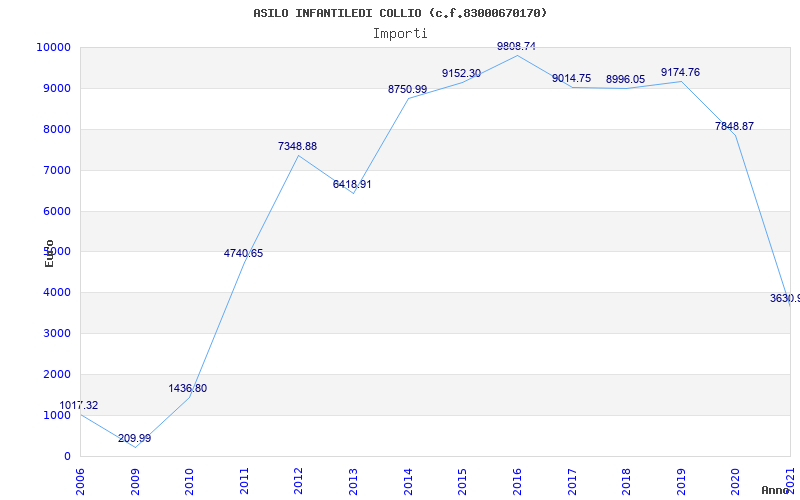The width and height of the screenshot is (800, 500).
Task: Select the y-axis value 7000
Action: 56,170
